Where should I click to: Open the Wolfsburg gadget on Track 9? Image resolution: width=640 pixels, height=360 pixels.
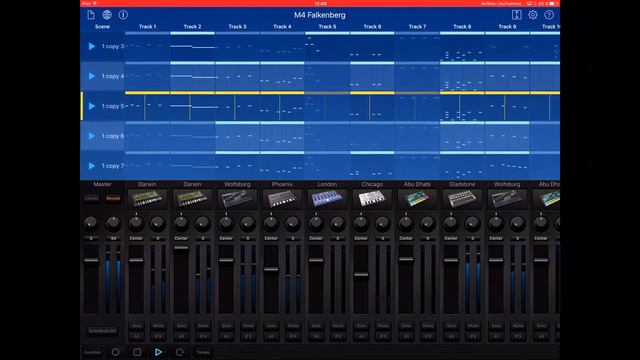(x=507, y=199)
